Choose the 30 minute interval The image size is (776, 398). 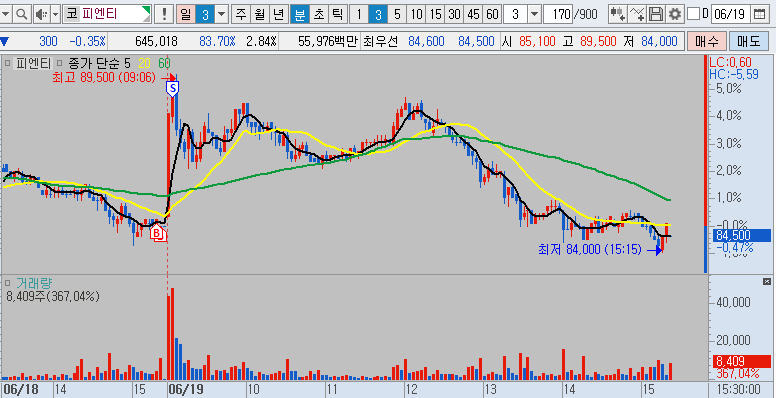point(454,14)
